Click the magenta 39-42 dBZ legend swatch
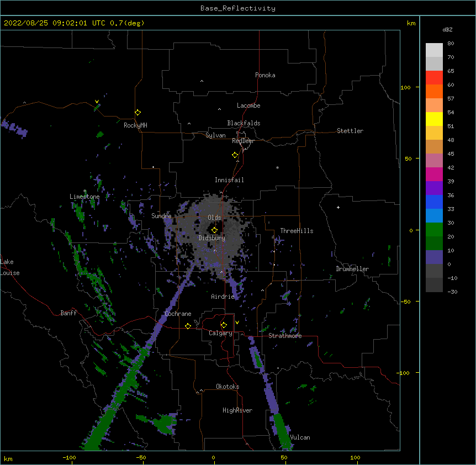Image resolution: width=476 pixels, height=465 pixels. (x=434, y=174)
